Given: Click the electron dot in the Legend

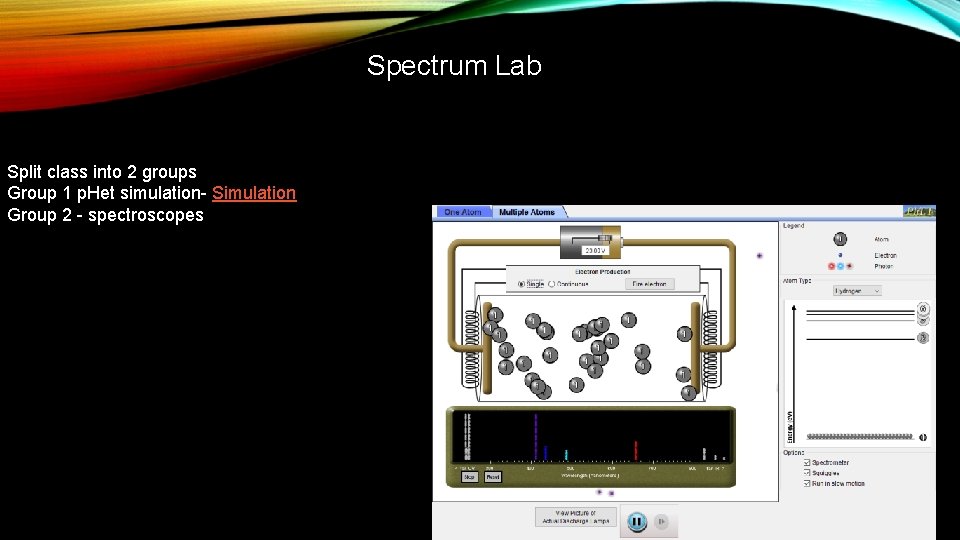Looking at the screenshot, I should [x=840, y=255].
